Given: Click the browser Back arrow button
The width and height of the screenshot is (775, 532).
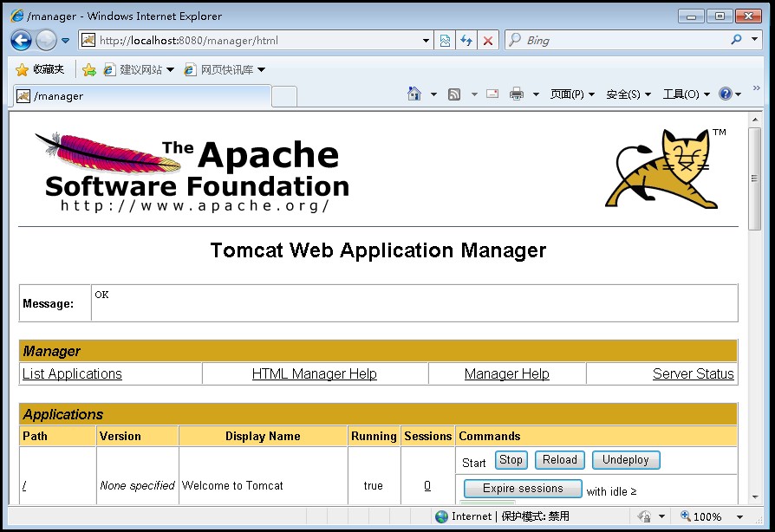Looking at the screenshot, I should coord(22,40).
